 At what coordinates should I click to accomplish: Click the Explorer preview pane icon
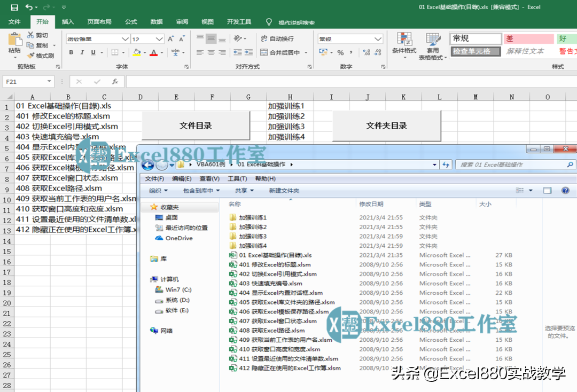click(548, 191)
